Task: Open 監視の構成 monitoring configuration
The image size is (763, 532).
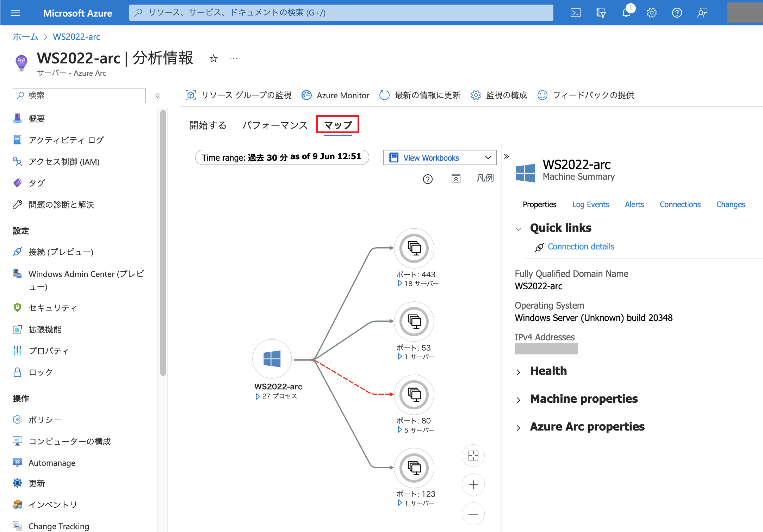Action: [x=499, y=95]
